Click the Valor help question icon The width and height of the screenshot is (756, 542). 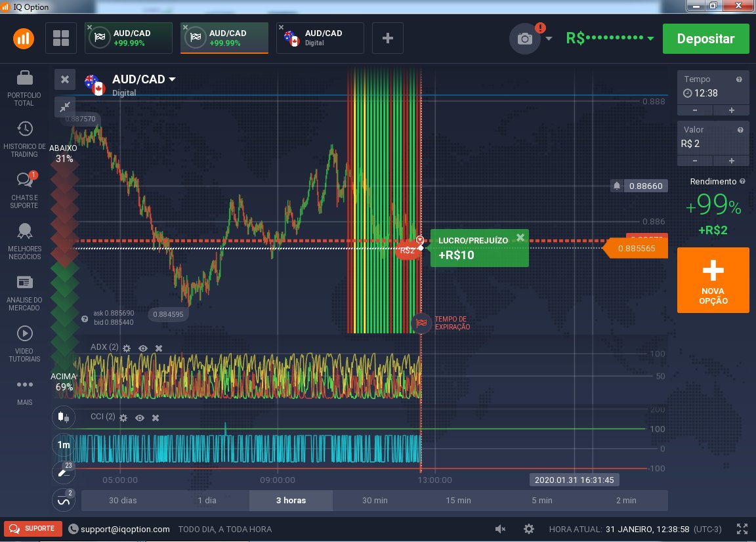(740, 130)
